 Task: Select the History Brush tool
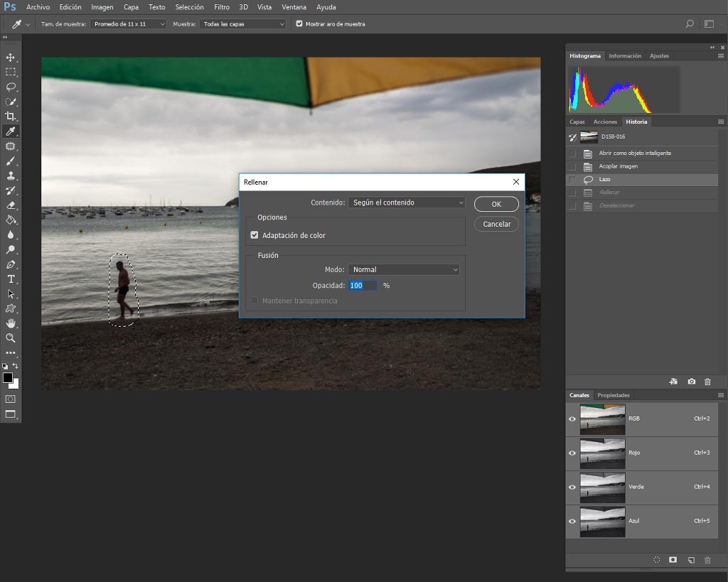pos(10,190)
